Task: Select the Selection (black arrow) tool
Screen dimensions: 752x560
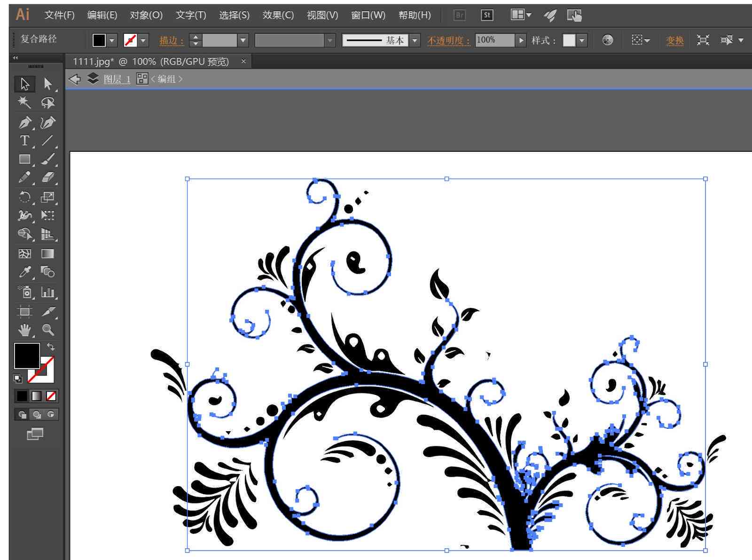Action: click(x=24, y=84)
